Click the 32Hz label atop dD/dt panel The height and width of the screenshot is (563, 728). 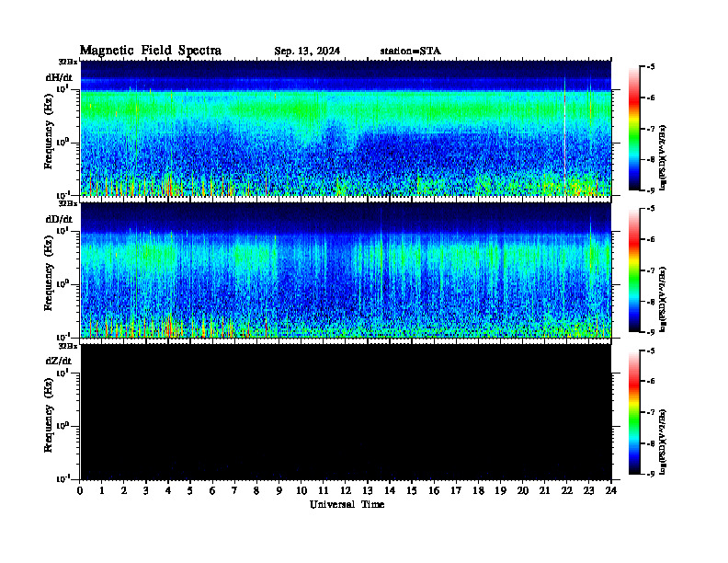[68, 203]
